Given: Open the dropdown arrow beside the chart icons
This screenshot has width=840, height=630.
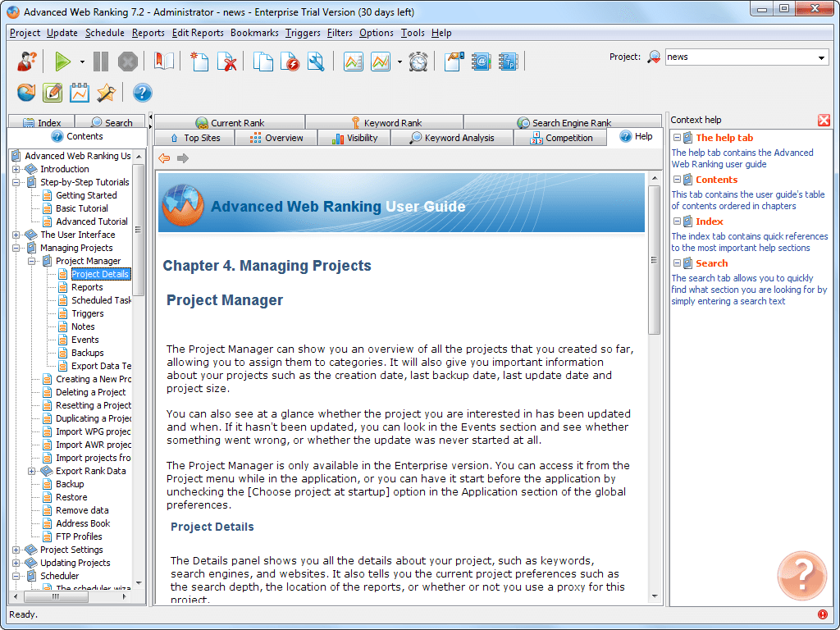Looking at the screenshot, I should (x=399, y=62).
